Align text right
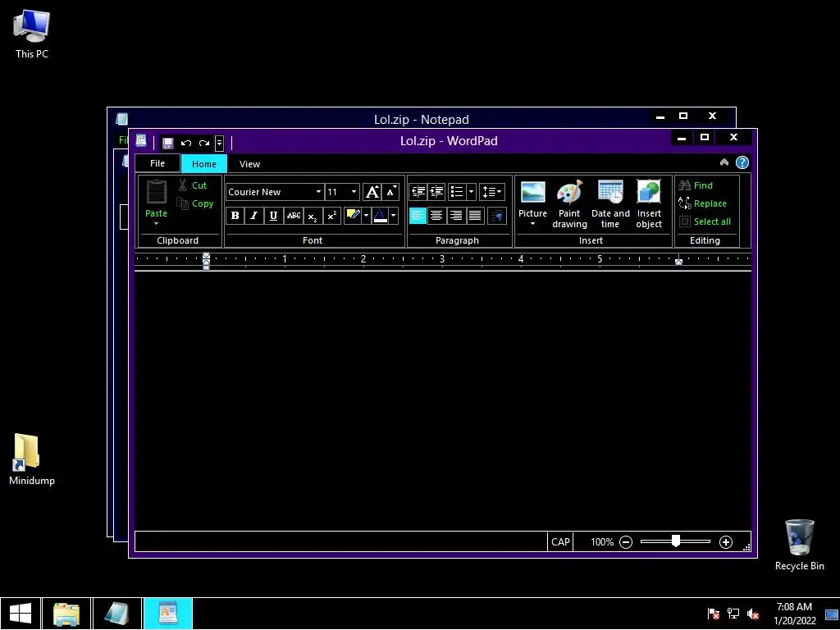Image resolution: width=840 pixels, height=630 pixels. pyautogui.click(x=456, y=216)
